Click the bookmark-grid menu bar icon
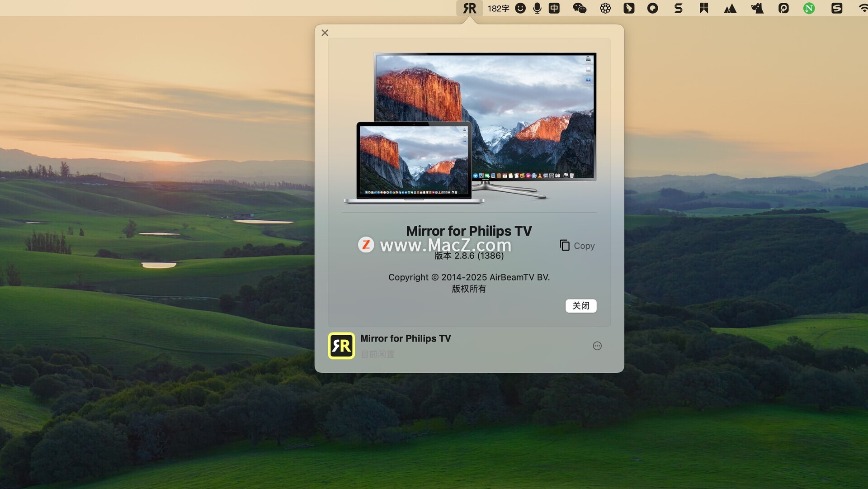The image size is (868, 489). 704,8
